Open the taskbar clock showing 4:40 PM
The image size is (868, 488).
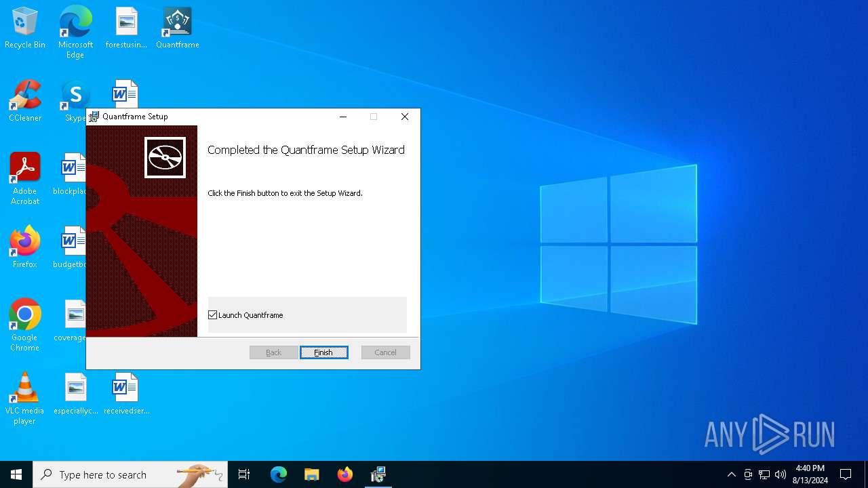click(x=810, y=474)
